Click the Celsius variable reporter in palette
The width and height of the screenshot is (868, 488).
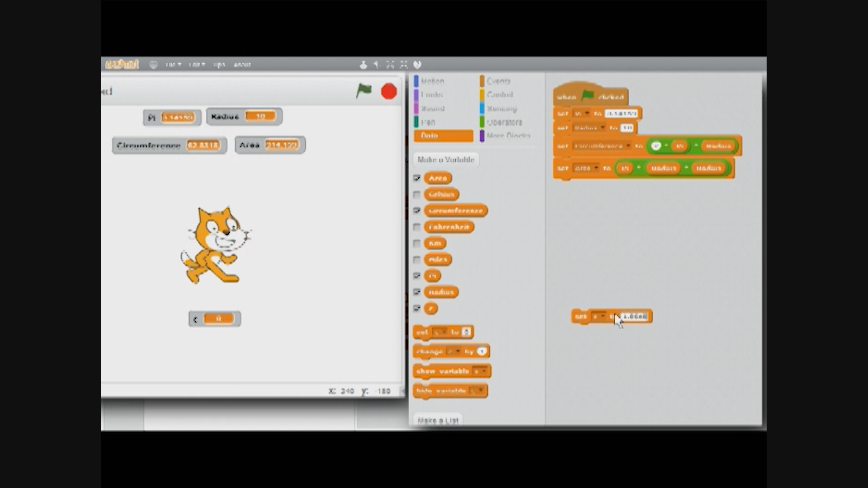tap(441, 194)
